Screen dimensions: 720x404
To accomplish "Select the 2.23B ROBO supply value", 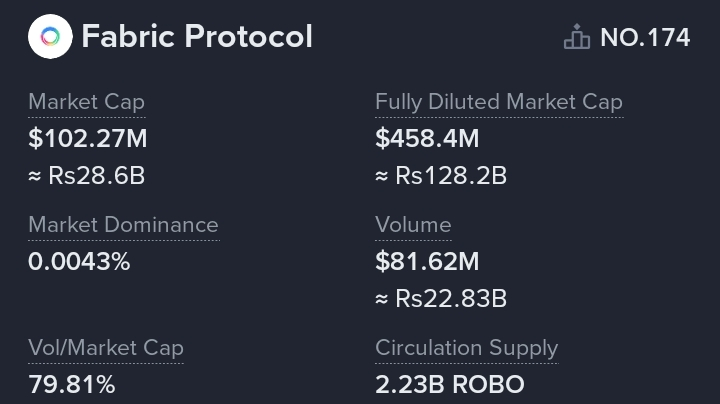I will pyautogui.click(x=450, y=385).
